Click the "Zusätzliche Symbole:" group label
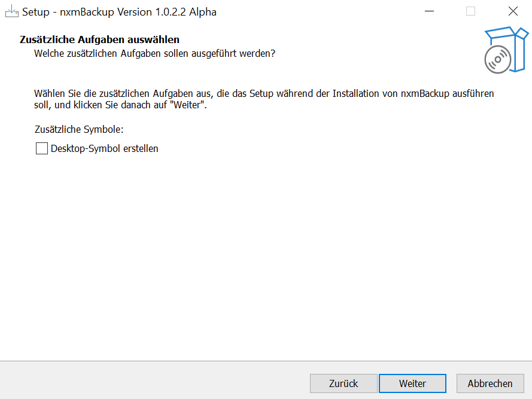The image size is (532, 399). pyautogui.click(x=79, y=129)
